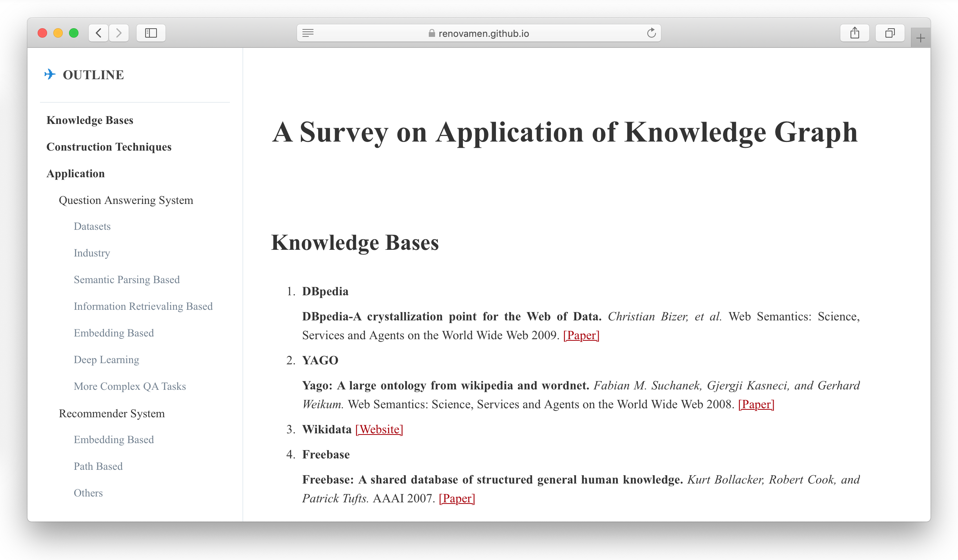Open the Share menu icon

pos(855,33)
